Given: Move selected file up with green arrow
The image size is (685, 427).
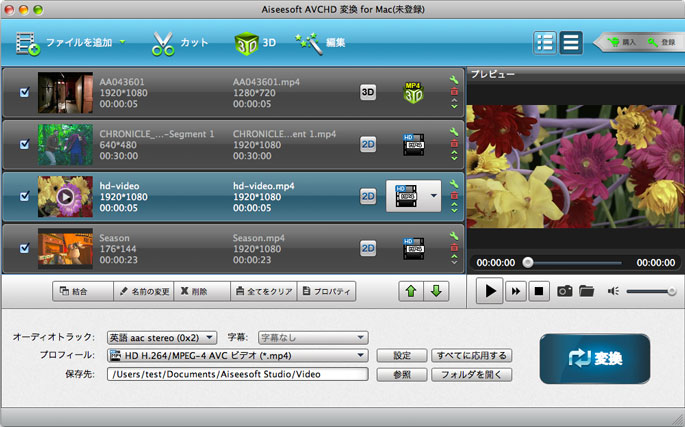Looking at the screenshot, I should pos(412,291).
